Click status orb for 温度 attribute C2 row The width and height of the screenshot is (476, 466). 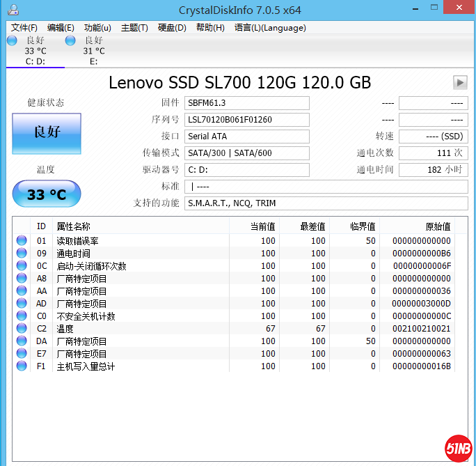(22, 329)
